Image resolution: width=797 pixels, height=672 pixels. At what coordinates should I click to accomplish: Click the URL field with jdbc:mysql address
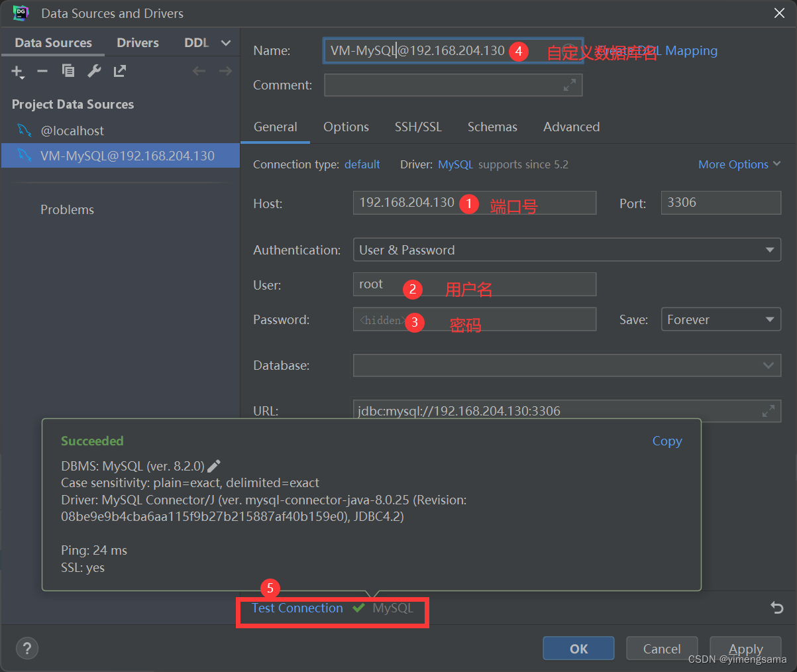(x=567, y=411)
